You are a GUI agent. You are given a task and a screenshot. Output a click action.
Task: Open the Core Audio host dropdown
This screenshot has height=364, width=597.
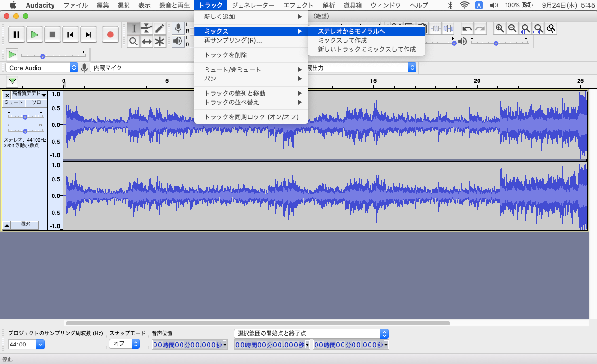[x=42, y=68]
